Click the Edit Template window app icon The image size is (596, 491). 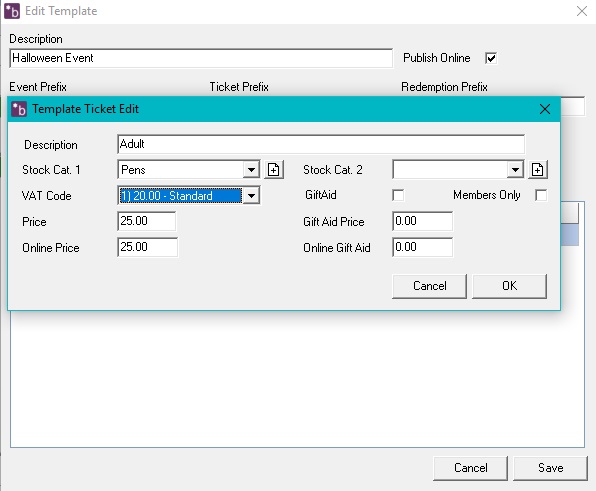(12, 11)
